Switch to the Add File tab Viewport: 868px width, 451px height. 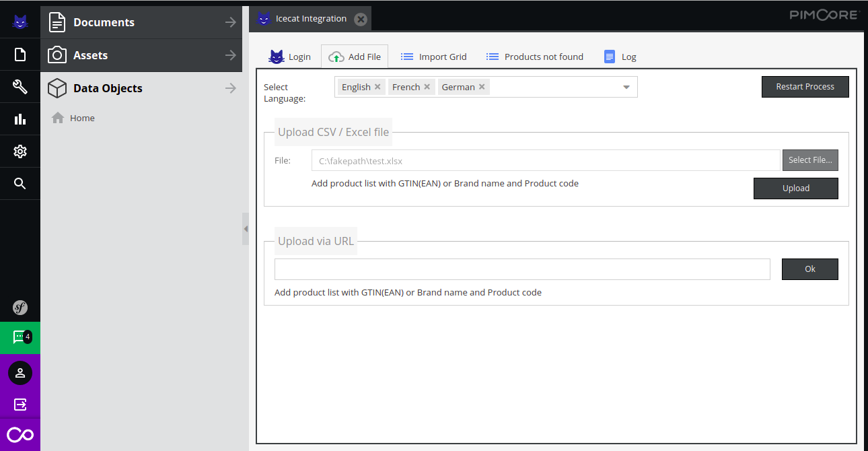click(355, 57)
